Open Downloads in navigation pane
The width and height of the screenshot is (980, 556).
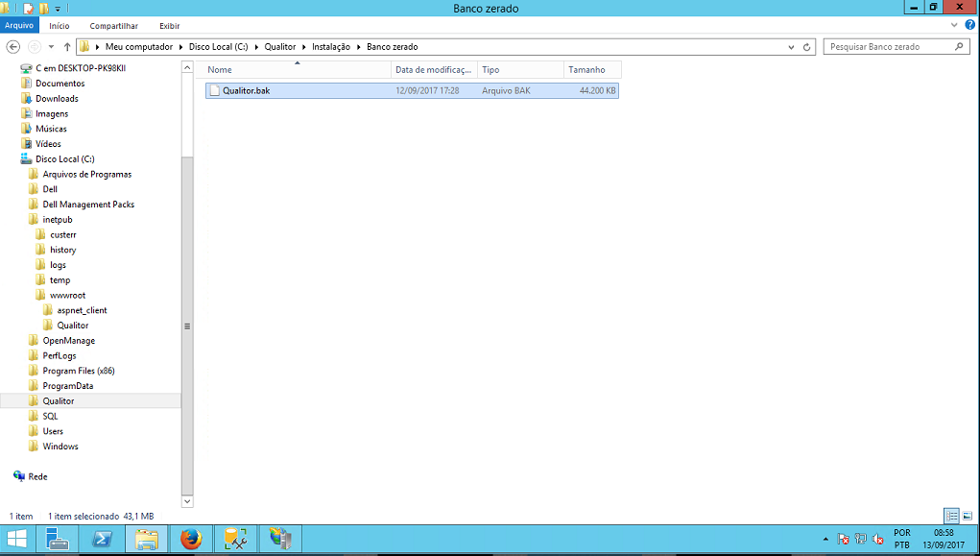click(x=57, y=98)
